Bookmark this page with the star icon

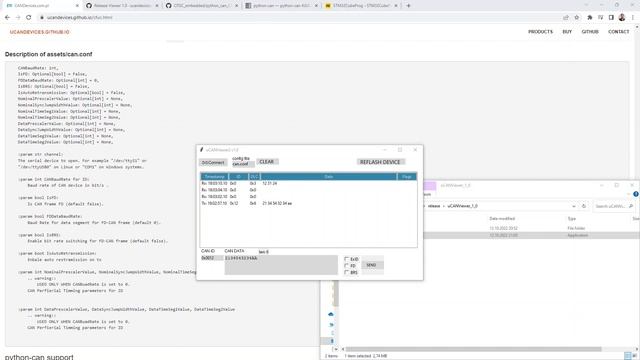pos(577,18)
